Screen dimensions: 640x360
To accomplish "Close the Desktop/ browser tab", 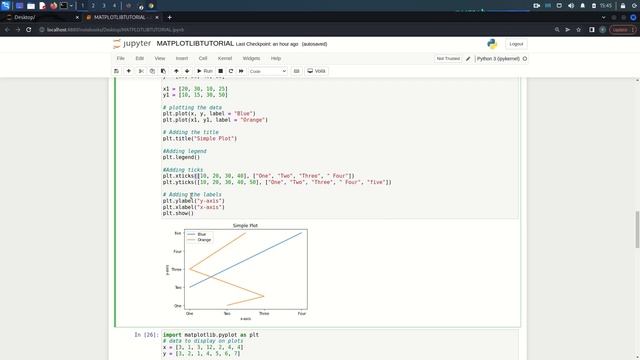I will (x=77, y=18).
